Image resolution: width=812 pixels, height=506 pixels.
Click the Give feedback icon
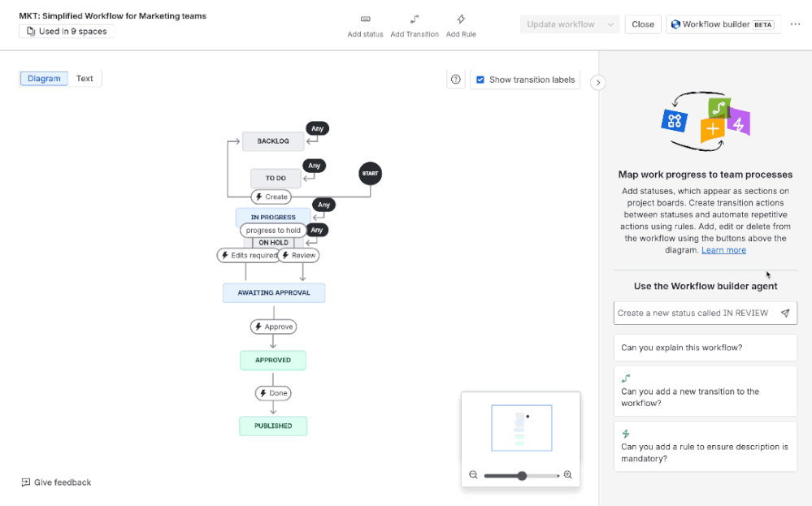[24, 482]
